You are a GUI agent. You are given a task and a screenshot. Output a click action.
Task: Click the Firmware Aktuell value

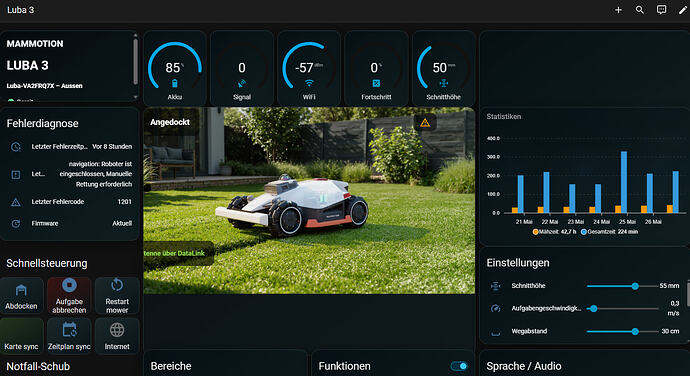pyautogui.click(x=122, y=223)
